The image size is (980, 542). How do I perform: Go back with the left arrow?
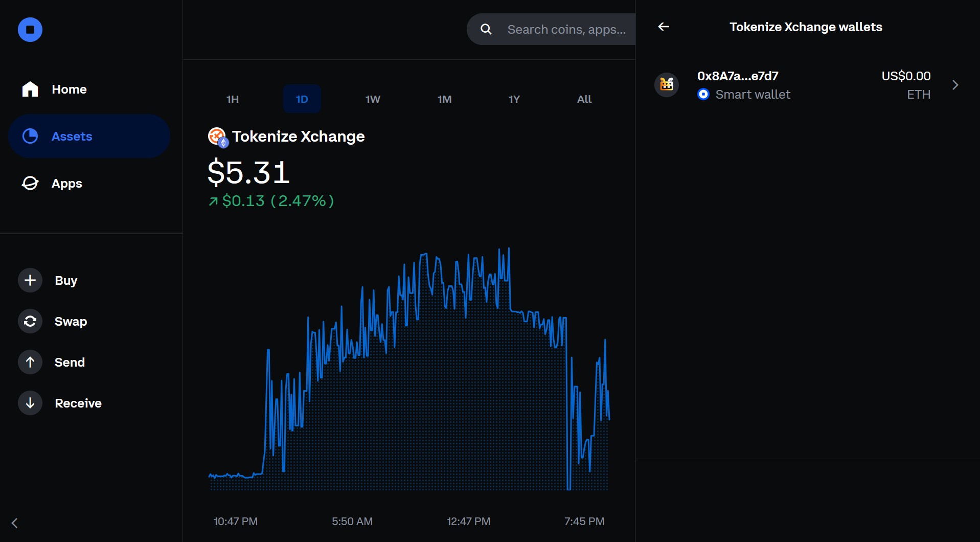pos(664,27)
